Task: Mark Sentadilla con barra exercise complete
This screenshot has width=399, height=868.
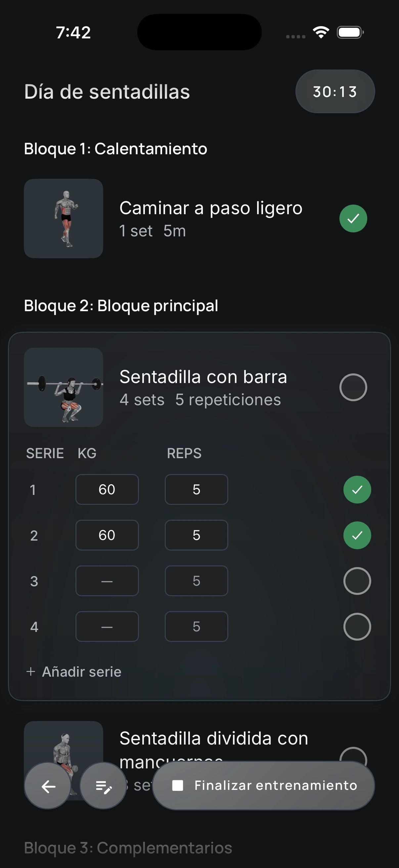Action: click(x=353, y=387)
